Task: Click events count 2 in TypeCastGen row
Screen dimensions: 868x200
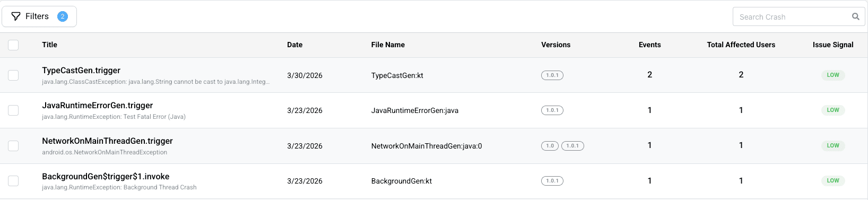Action: click(649, 75)
